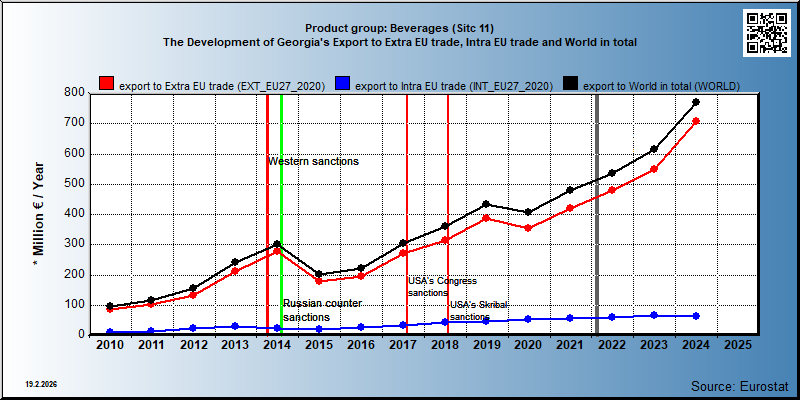
Task: Click the y-axis value 300
Action: (x=74, y=244)
